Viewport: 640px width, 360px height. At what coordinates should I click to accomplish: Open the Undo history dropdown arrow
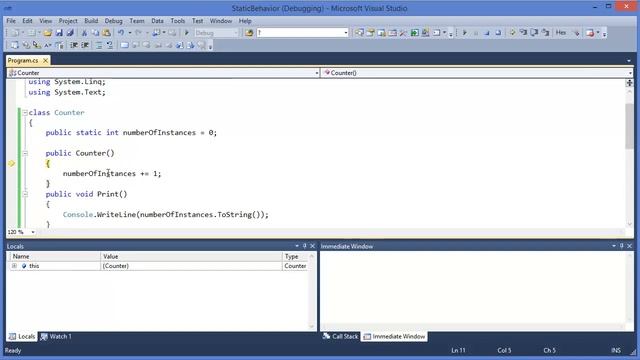pyautogui.click(x=129, y=33)
